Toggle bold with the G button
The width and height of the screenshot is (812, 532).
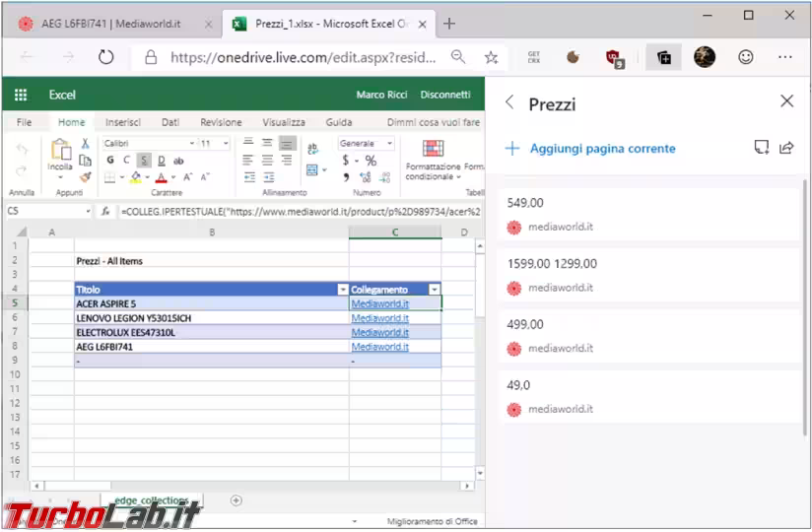pos(110,161)
